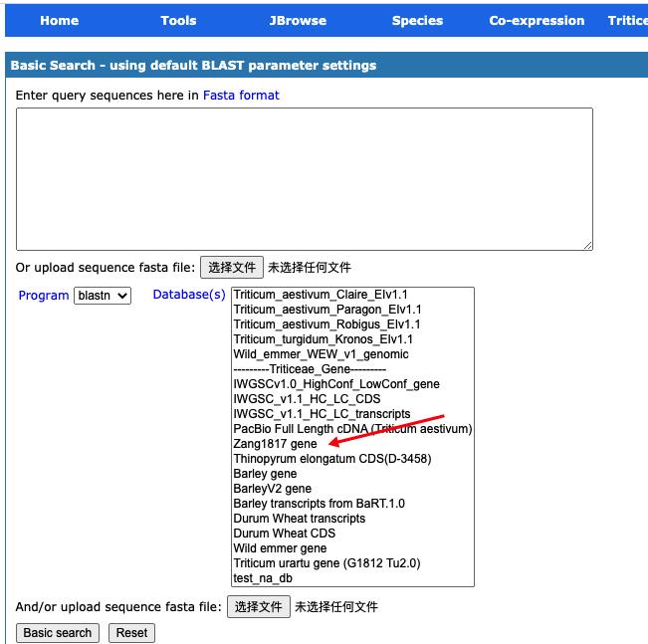Viewport: 648px width, 644px height.
Task: Click the Reset button
Action: tap(131, 633)
